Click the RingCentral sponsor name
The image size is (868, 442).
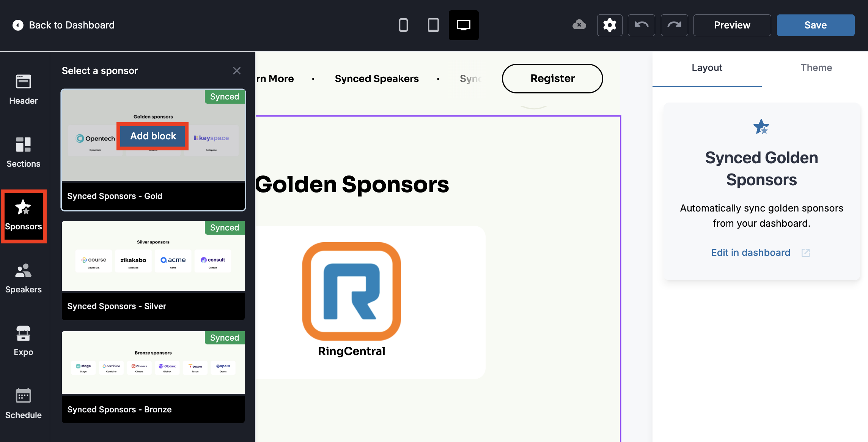click(352, 351)
